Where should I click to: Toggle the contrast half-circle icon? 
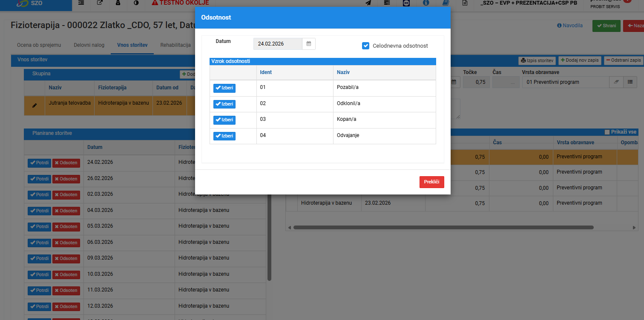(x=136, y=3)
